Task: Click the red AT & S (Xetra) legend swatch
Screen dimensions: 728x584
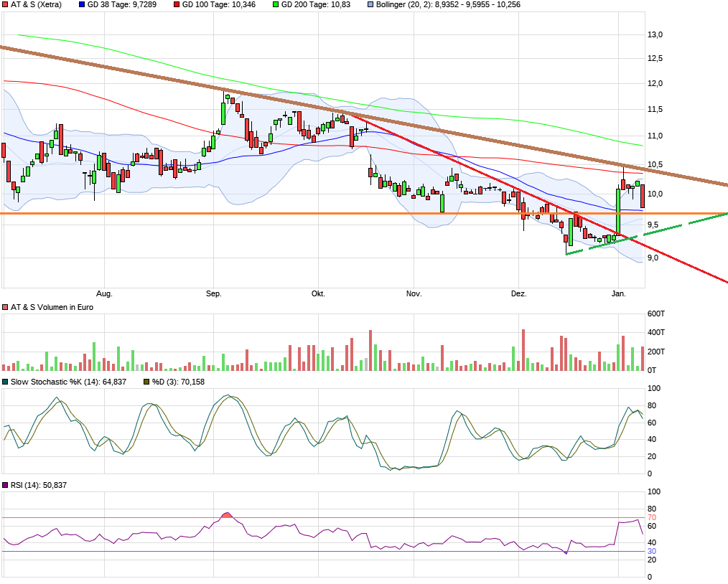Action: (5, 4)
